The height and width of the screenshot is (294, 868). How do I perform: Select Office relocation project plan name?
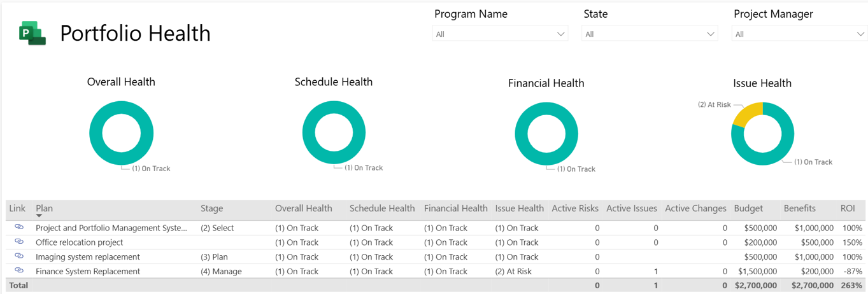pyautogui.click(x=80, y=242)
